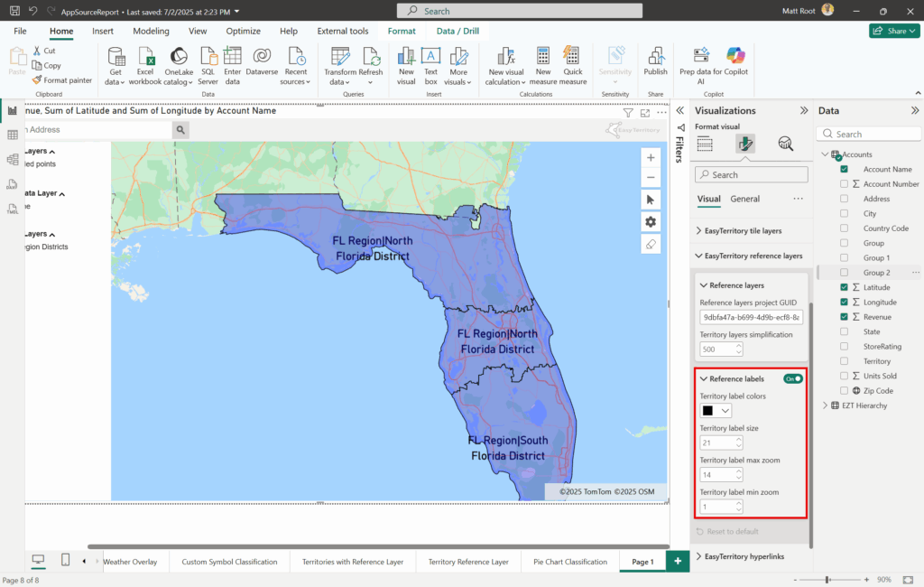Select the map eraser tool
The height and width of the screenshot is (587, 924).
pos(651,245)
